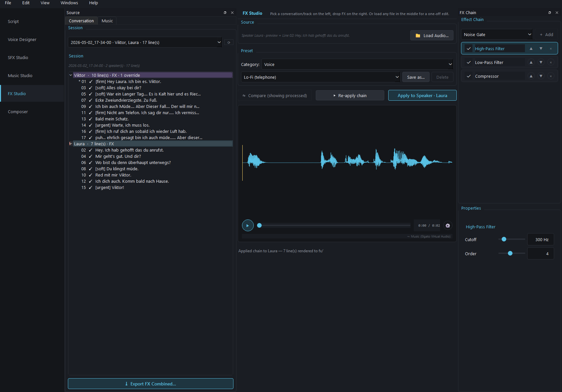Click the Delete preset button
This screenshot has height=392, width=562.
(442, 77)
